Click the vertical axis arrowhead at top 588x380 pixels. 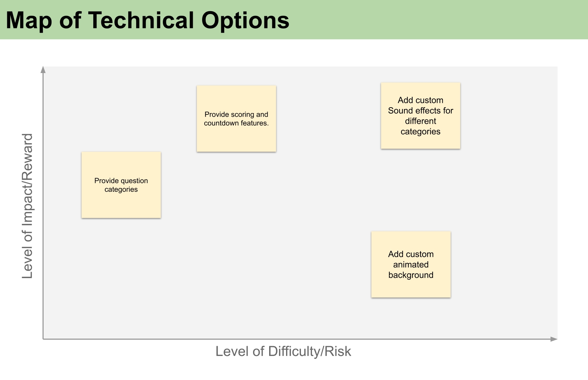coord(43,69)
